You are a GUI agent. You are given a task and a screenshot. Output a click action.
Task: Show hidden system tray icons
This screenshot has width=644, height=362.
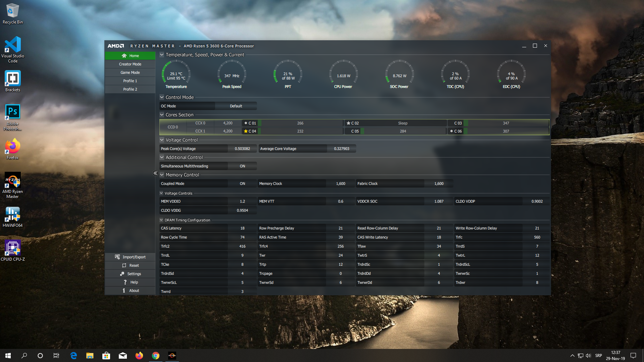572,356
